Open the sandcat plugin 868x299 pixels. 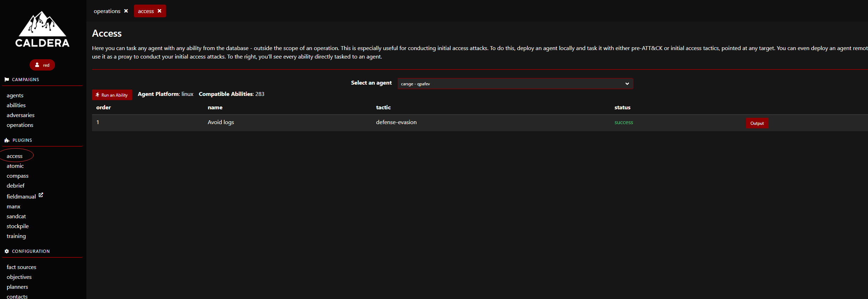coord(16,216)
